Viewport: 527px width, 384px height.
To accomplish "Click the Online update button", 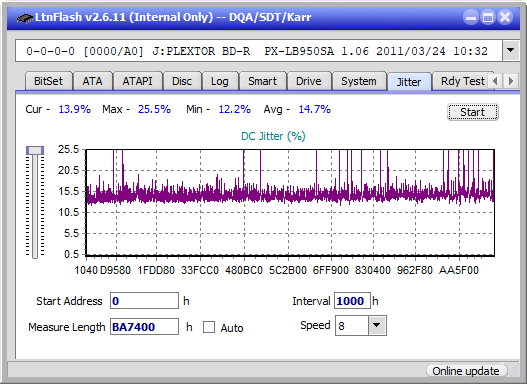I will [x=465, y=371].
